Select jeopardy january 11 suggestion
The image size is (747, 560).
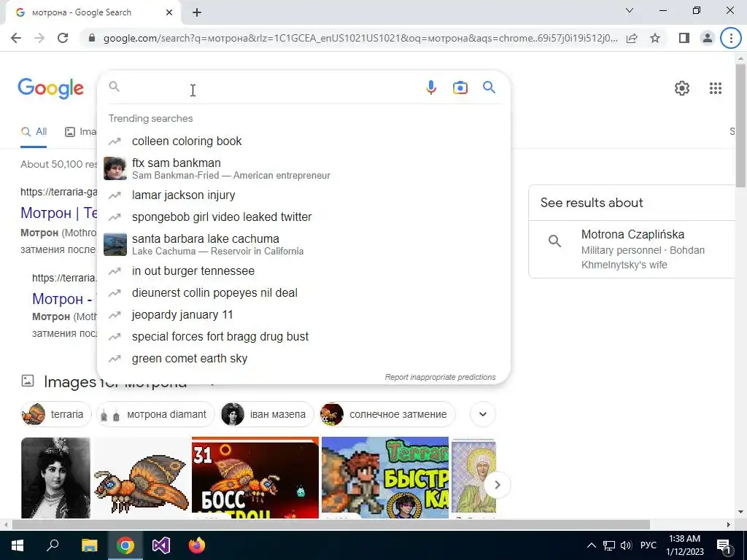(303, 314)
